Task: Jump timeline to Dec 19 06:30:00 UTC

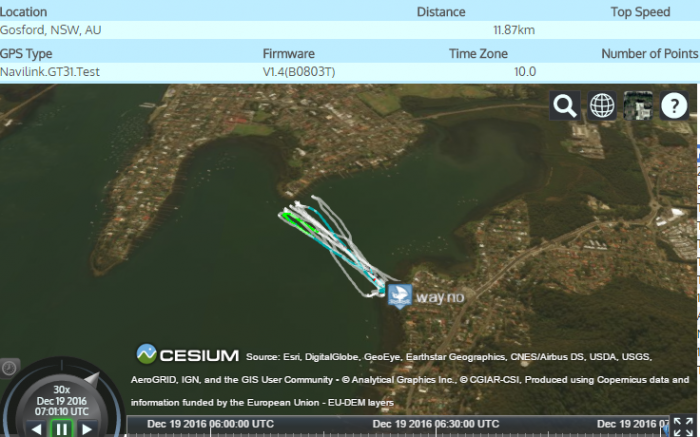Action: point(436,424)
